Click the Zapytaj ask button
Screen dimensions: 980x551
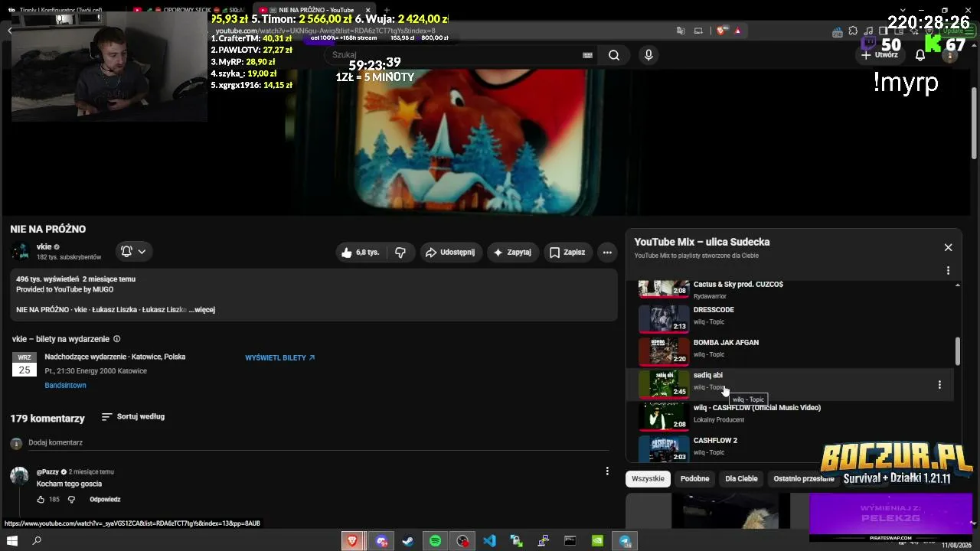513,253
